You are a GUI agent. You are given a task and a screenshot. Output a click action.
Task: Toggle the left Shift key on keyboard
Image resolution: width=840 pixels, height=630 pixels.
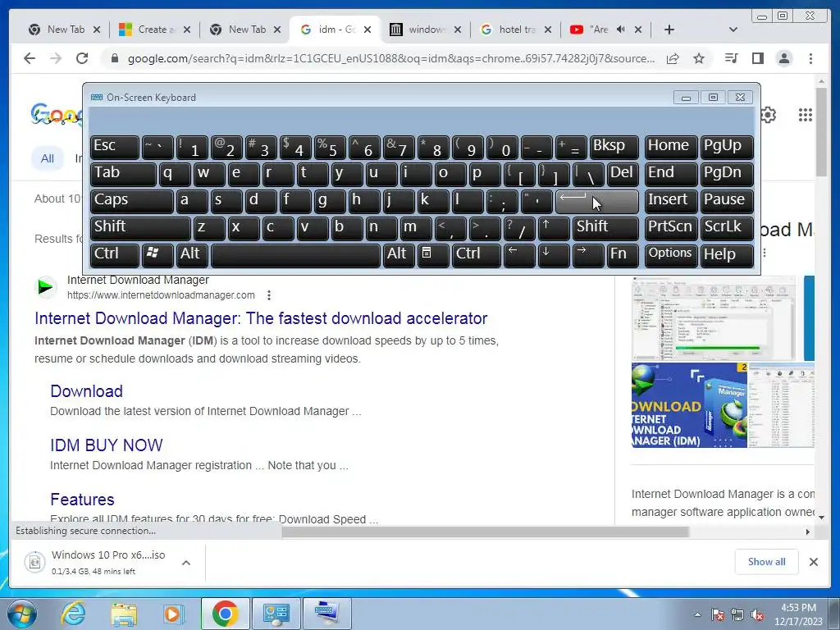(140, 228)
